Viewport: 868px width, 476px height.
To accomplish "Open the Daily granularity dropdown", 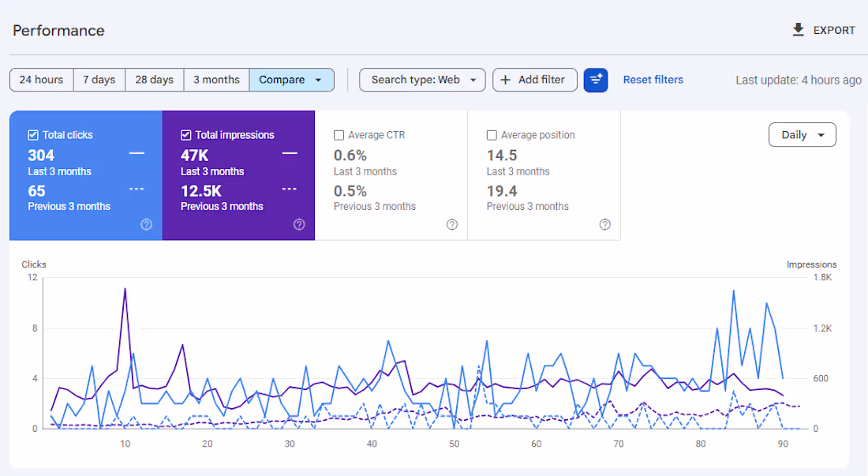I will tap(802, 135).
